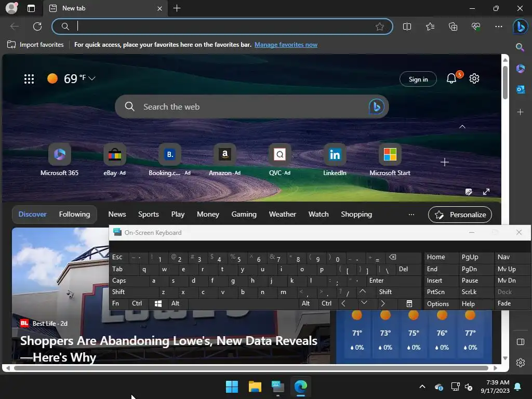Viewport: 532px width, 399px height.
Task: Expand the background to full view
Action: (486, 192)
